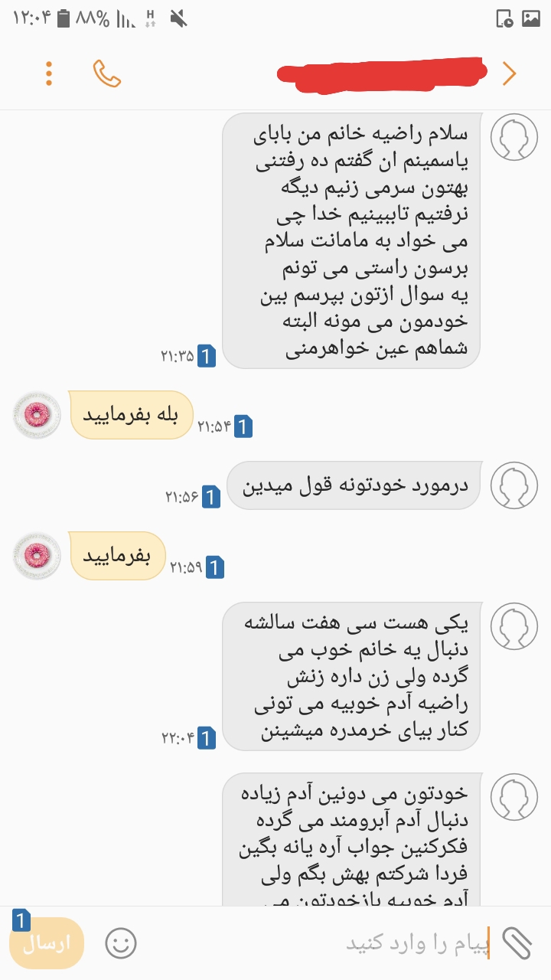The width and height of the screenshot is (551, 980).
Task: Select the first long message starting سلام راضیه
Action: [350, 240]
